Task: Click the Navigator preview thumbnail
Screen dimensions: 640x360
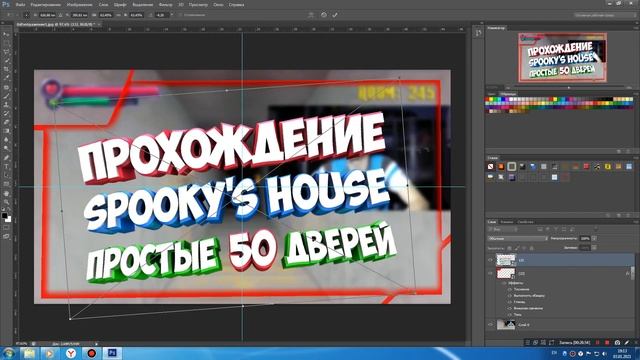Action: [562, 58]
